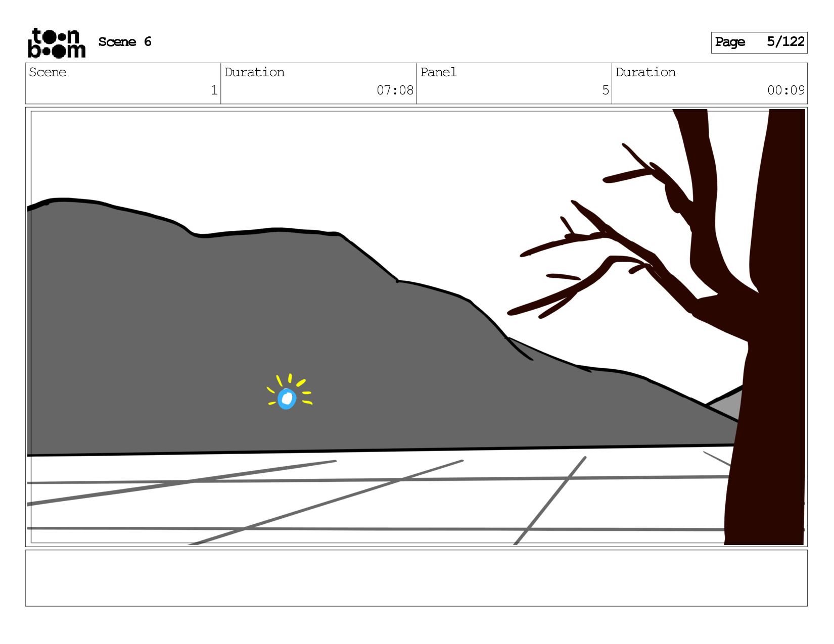Click the glowing blue light on hill
Viewport: 834px width, 644px height.
[287, 399]
